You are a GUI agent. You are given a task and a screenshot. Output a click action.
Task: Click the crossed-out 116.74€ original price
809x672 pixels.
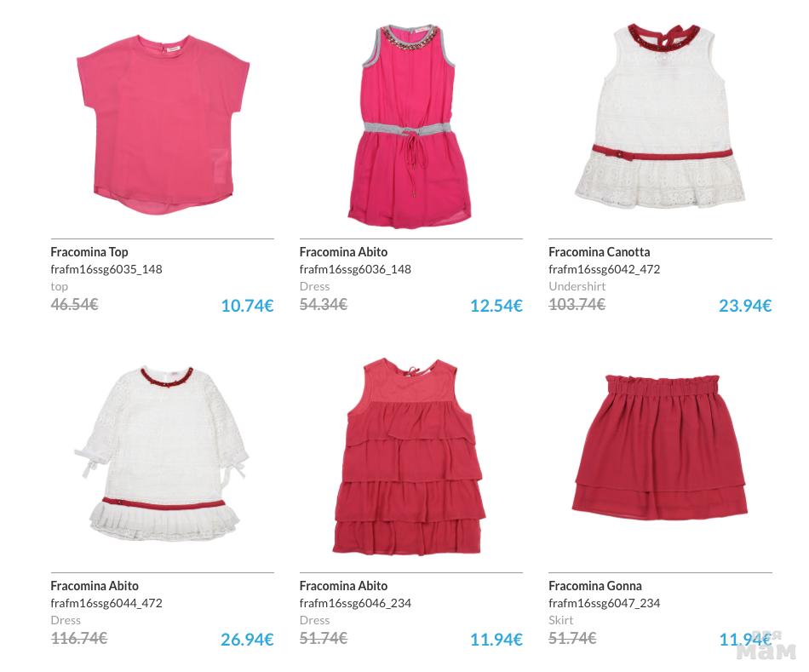point(79,639)
